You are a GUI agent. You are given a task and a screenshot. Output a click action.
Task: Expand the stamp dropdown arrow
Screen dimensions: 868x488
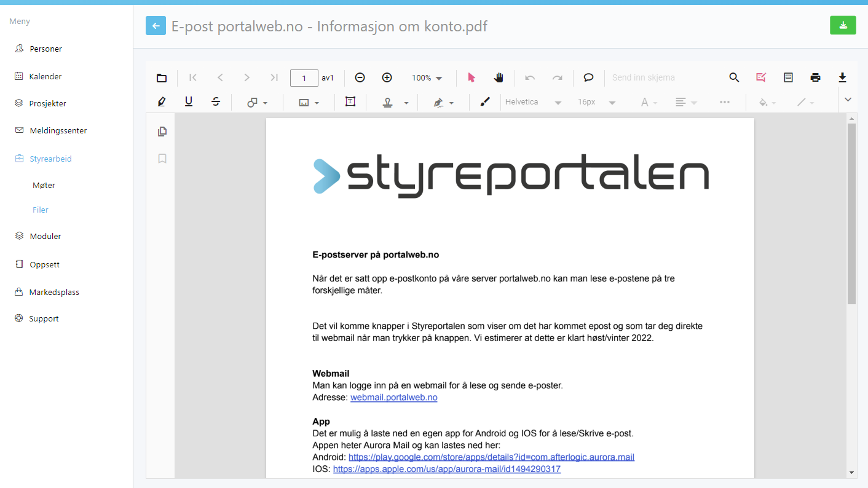click(x=406, y=103)
